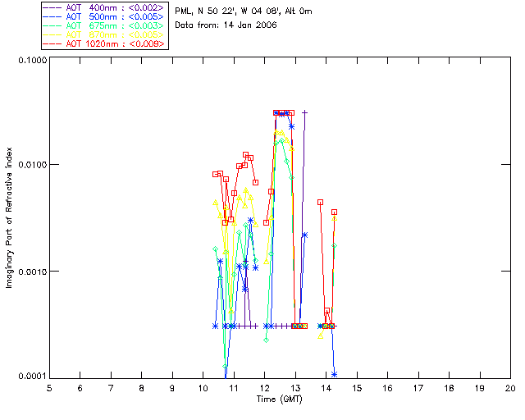Image resolution: width=525 pixels, height=420 pixels.
Task: Click the x-axis tick label 16
Action: coord(388,388)
